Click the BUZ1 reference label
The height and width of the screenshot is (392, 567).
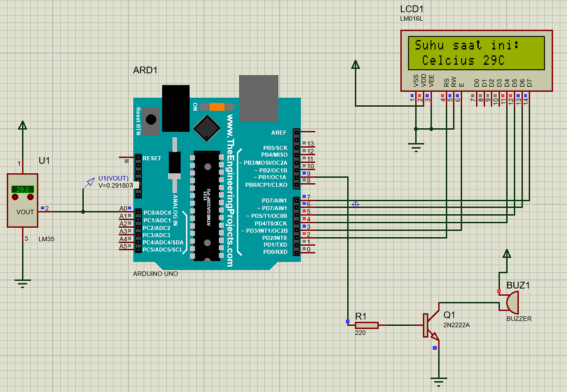[x=518, y=285]
